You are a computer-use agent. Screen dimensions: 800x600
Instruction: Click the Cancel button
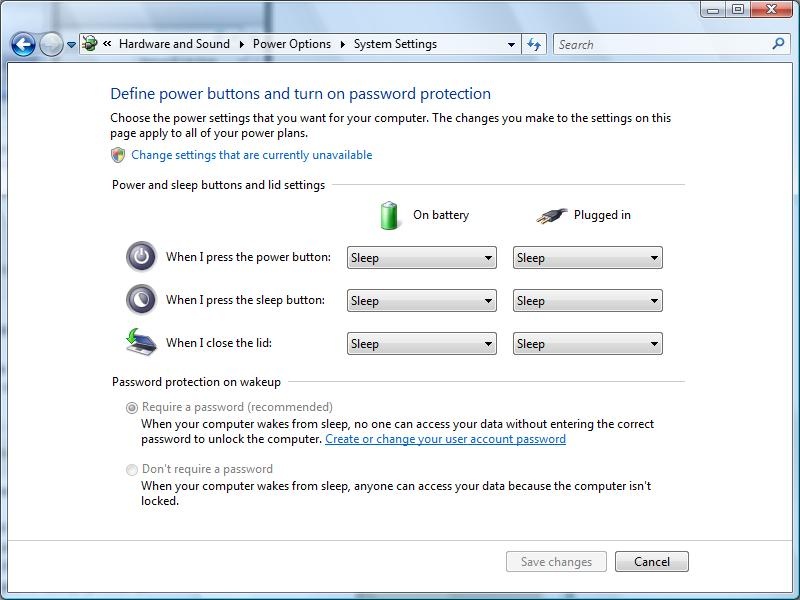[x=652, y=562]
